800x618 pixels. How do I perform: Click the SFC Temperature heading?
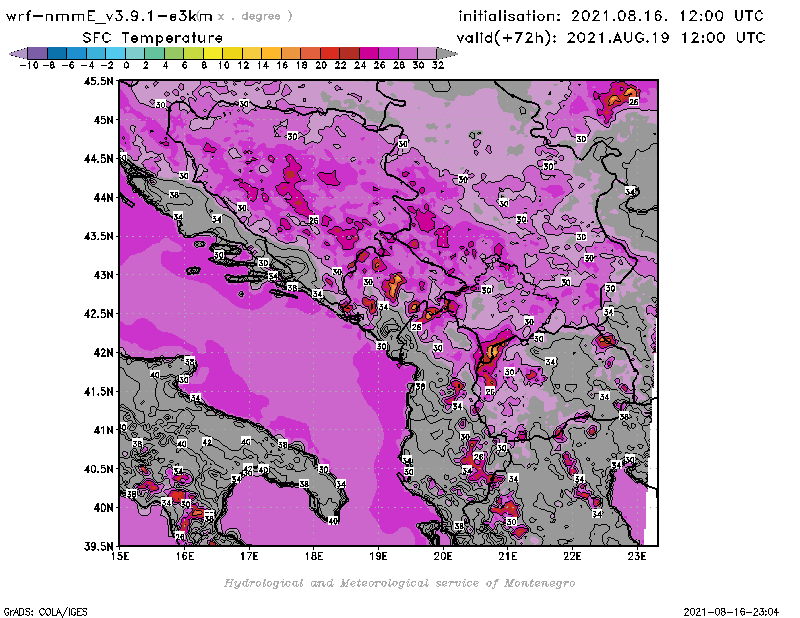[x=153, y=38]
